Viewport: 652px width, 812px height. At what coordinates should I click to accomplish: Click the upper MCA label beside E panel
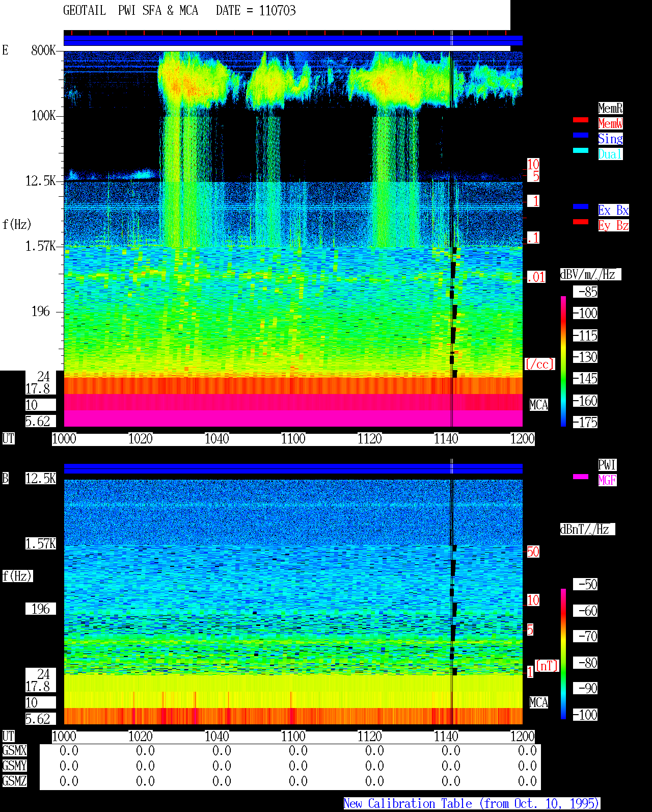click(x=539, y=405)
